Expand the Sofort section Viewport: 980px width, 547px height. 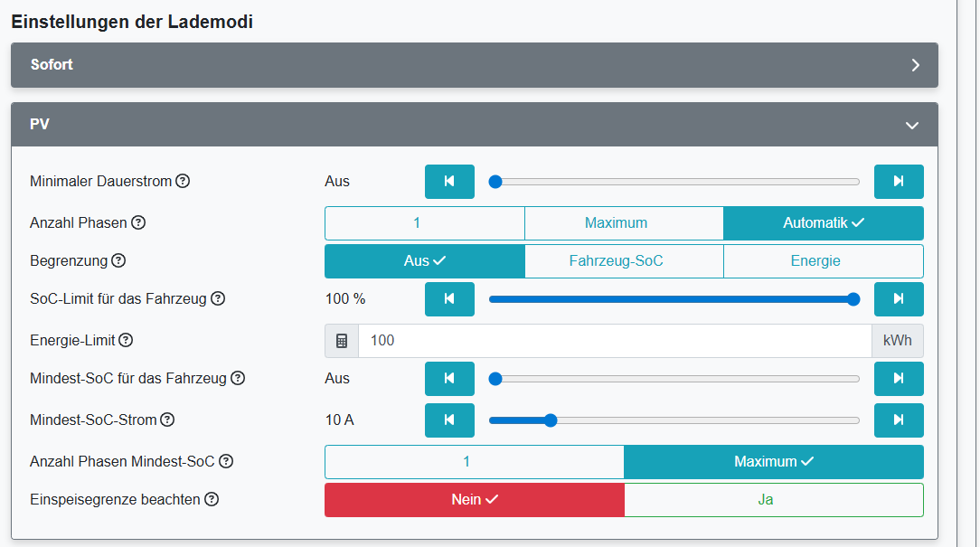[915, 65]
